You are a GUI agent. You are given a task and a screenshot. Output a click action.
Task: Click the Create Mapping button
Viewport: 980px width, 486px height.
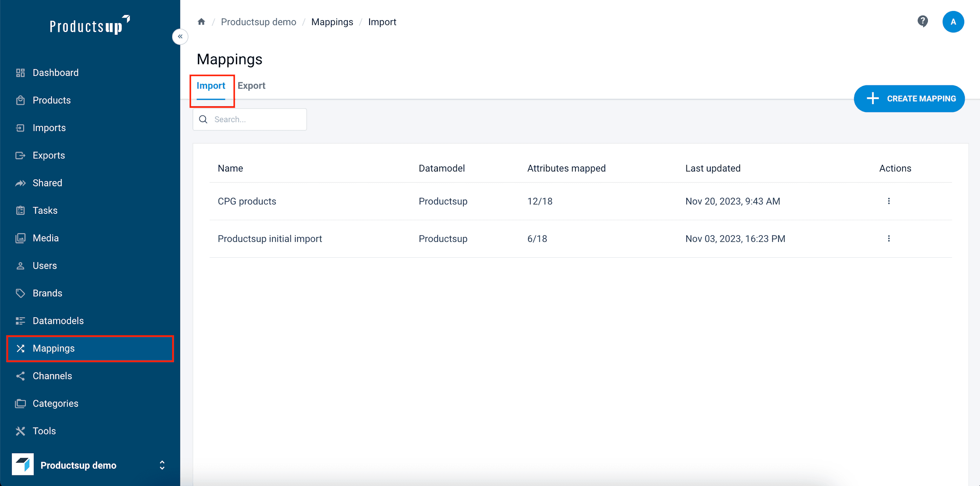(909, 99)
